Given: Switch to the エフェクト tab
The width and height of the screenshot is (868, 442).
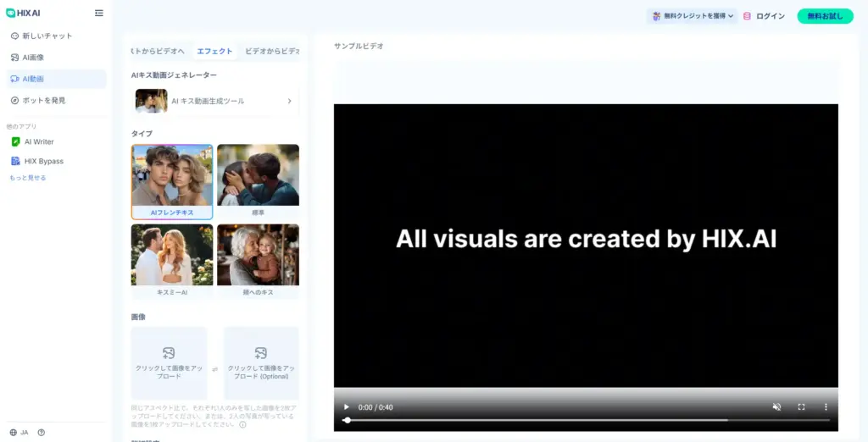Looking at the screenshot, I should [x=214, y=51].
